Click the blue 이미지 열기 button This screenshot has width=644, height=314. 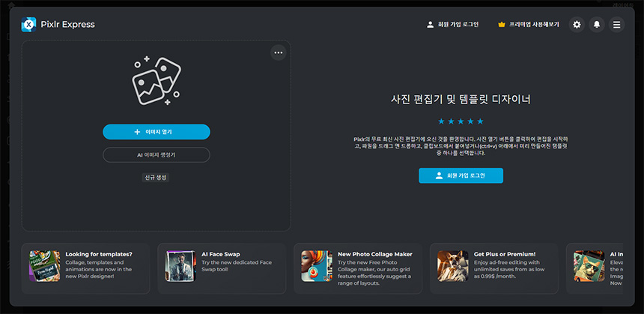coord(157,132)
